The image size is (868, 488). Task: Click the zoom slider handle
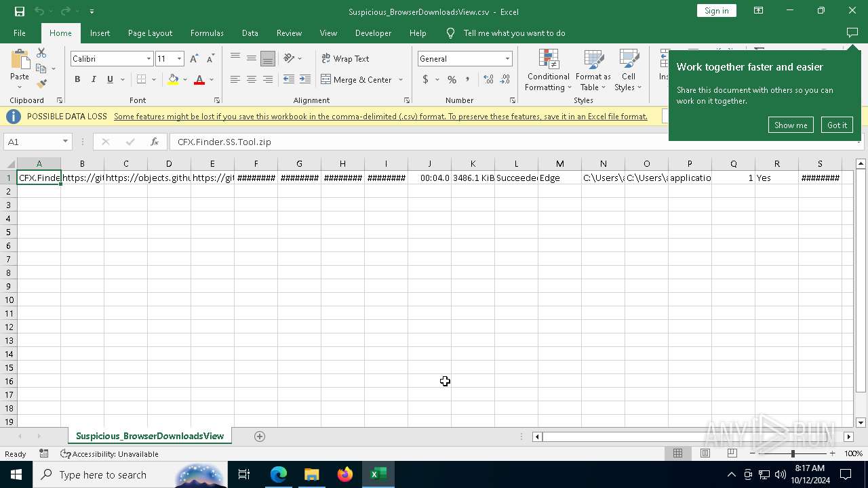(x=793, y=453)
